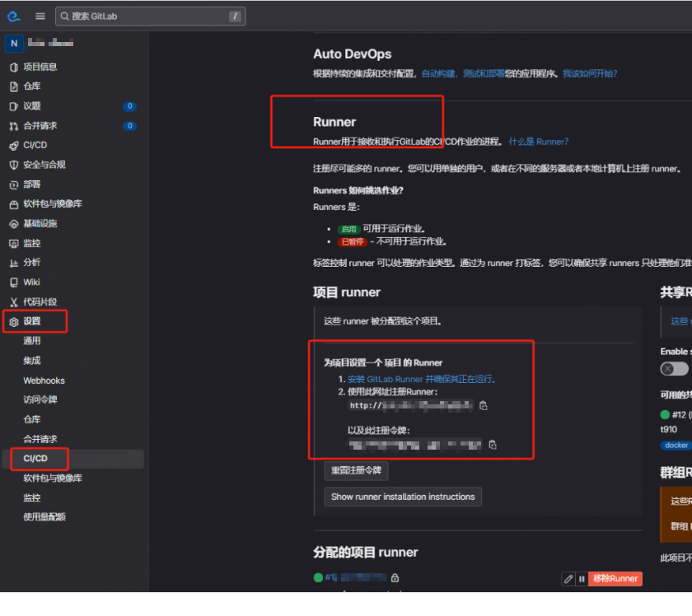Open the 安装 GitLab Runner 并确保其正在运行 link
Image resolution: width=692 pixels, height=616 pixels.
tap(421, 380)
